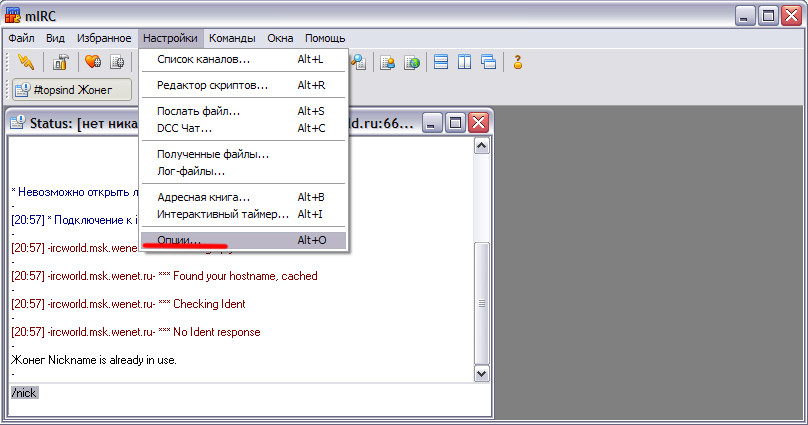Open Лог-файлы menu entry
Screen dimensions: 808x425
243,171
